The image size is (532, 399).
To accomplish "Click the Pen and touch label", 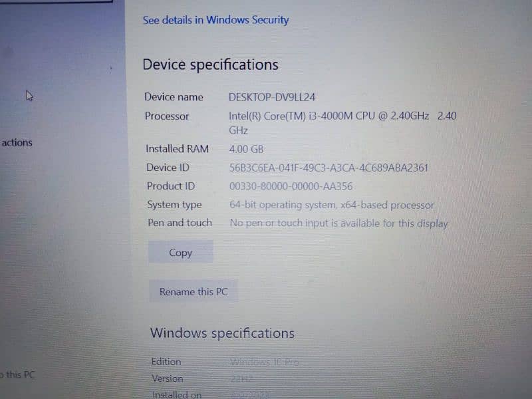I will [x=180, y=223].
